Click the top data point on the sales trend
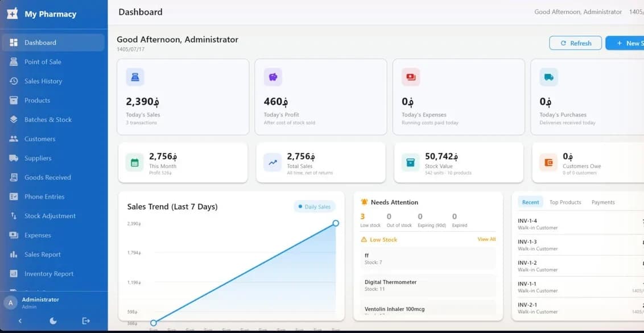The width and height of the screenshot is (644, 333). [x=336, y=223]
